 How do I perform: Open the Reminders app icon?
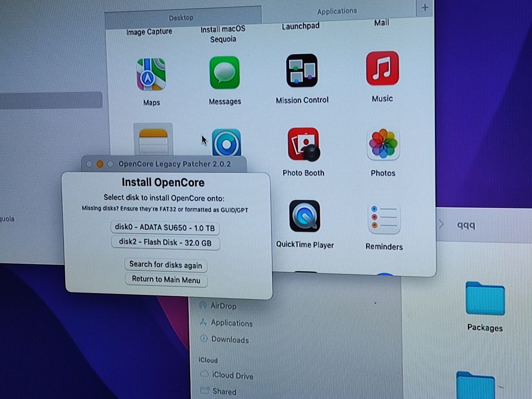pyautogui.click(x=384, y=218)
